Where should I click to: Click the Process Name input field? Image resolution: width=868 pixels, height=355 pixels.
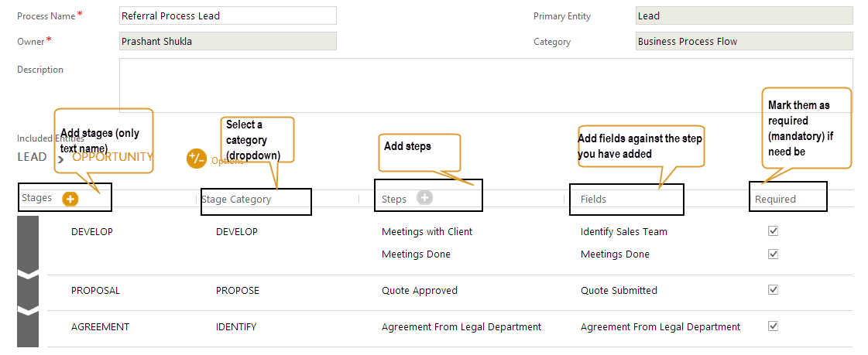click(228, 15)
